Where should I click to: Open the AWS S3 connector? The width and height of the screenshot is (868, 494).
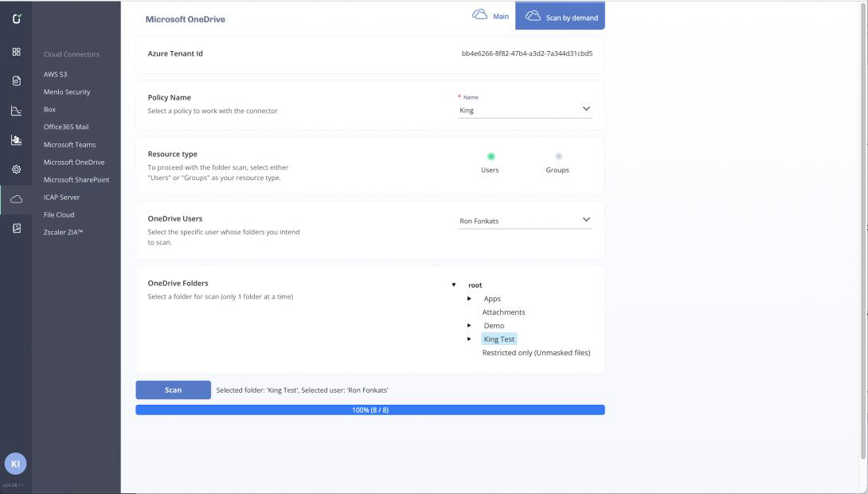pyautogui.click(x=56, y=74)
